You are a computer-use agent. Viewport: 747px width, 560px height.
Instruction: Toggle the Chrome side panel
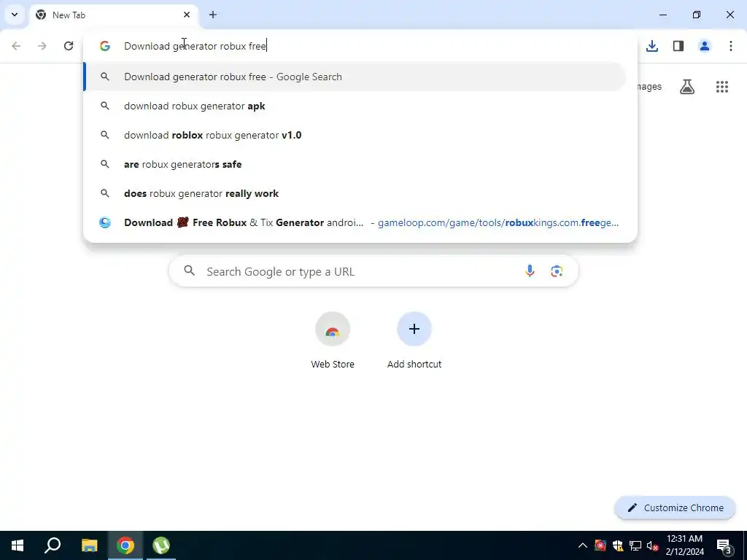[x=678, y=46]
